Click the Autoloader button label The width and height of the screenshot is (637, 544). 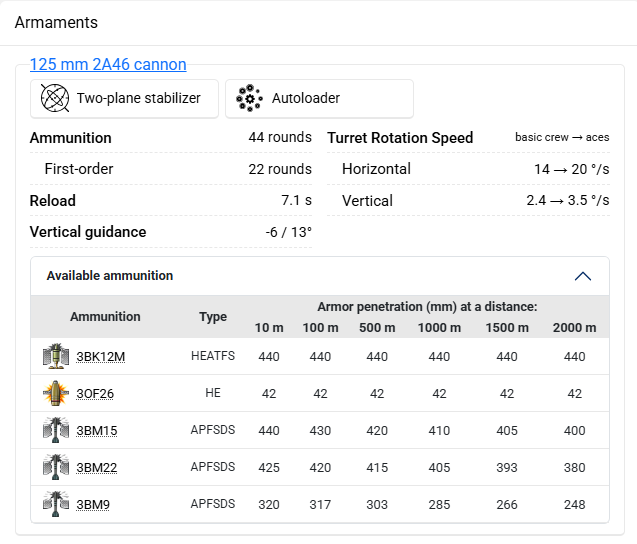(306, 99)
